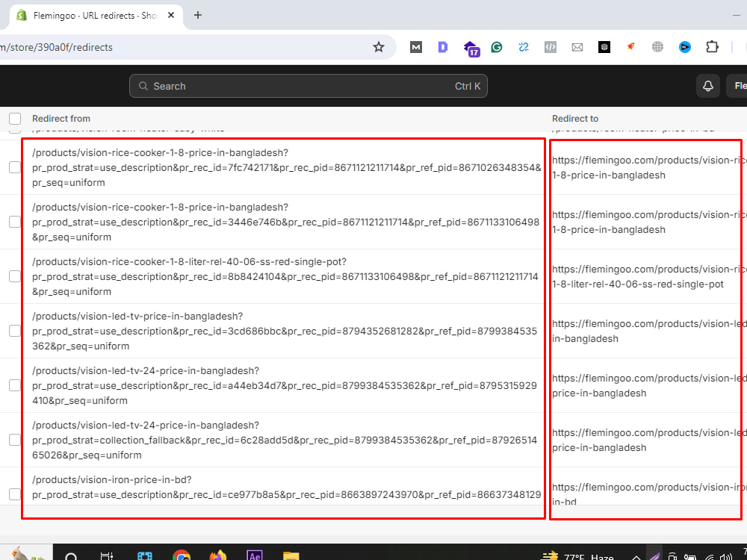
Task: Open the MozBar 'M' extension icon
Action: tap(416, 46)
